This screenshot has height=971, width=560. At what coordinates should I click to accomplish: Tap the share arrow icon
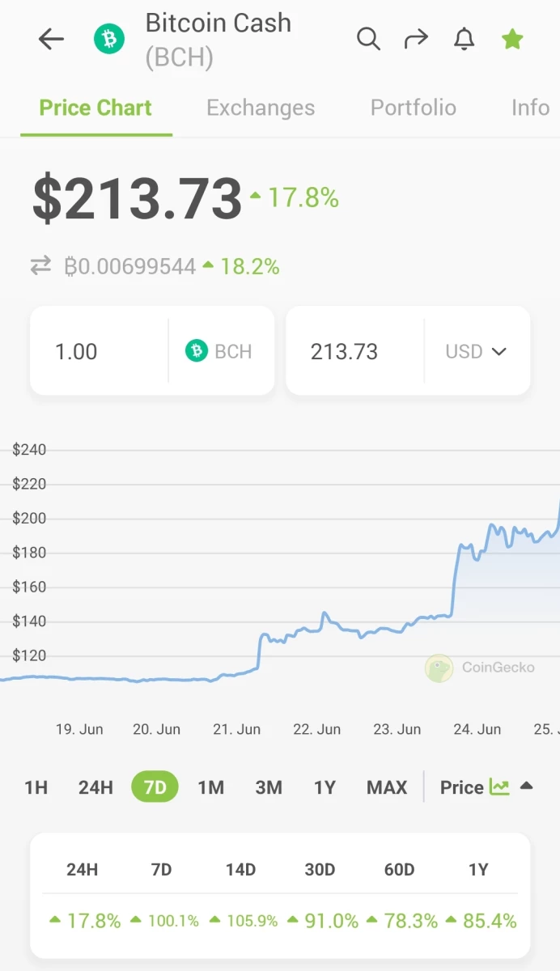click(416, 38)
